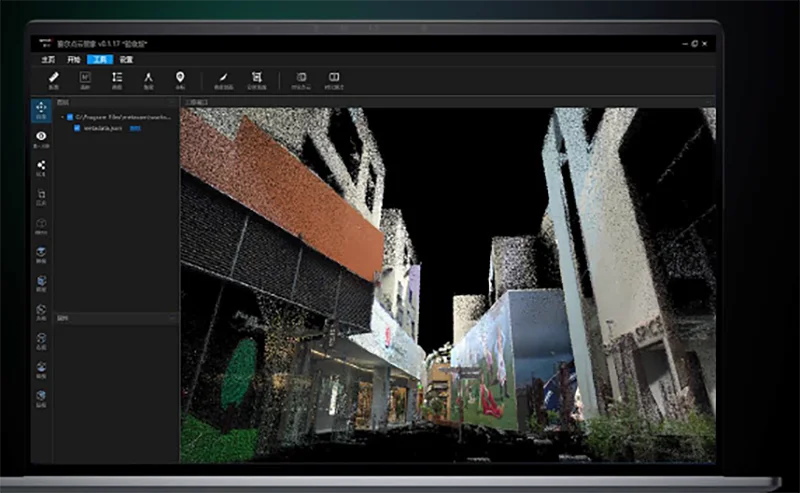Toggle checkbox for the G:/ folder layer
The height and width of the screenshot is (493, 800).
click(x=69, y=117)
